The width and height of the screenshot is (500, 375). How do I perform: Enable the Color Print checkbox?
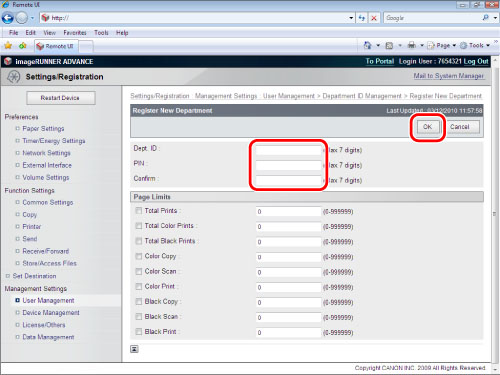point(139,286)
